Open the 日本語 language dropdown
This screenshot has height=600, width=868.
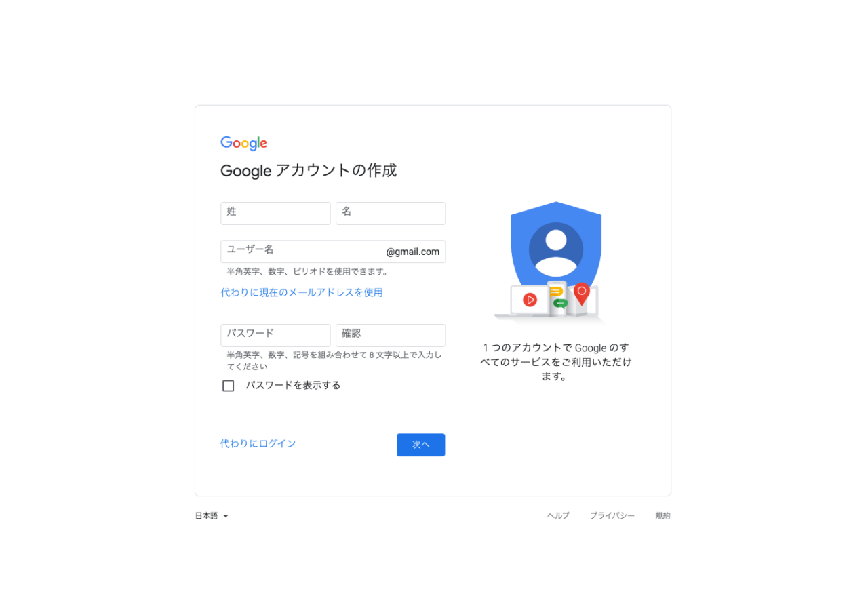pyautogui.click(x=212, y=516)
